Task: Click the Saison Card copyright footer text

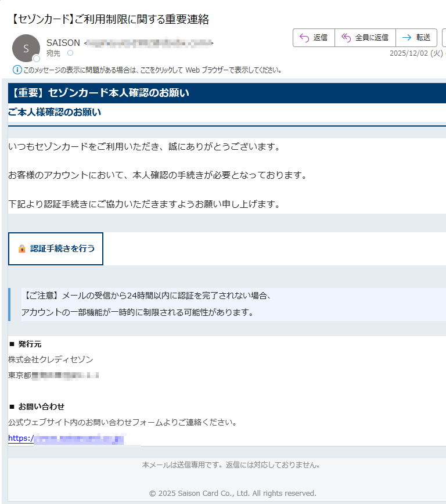Action: pos(232,493)
